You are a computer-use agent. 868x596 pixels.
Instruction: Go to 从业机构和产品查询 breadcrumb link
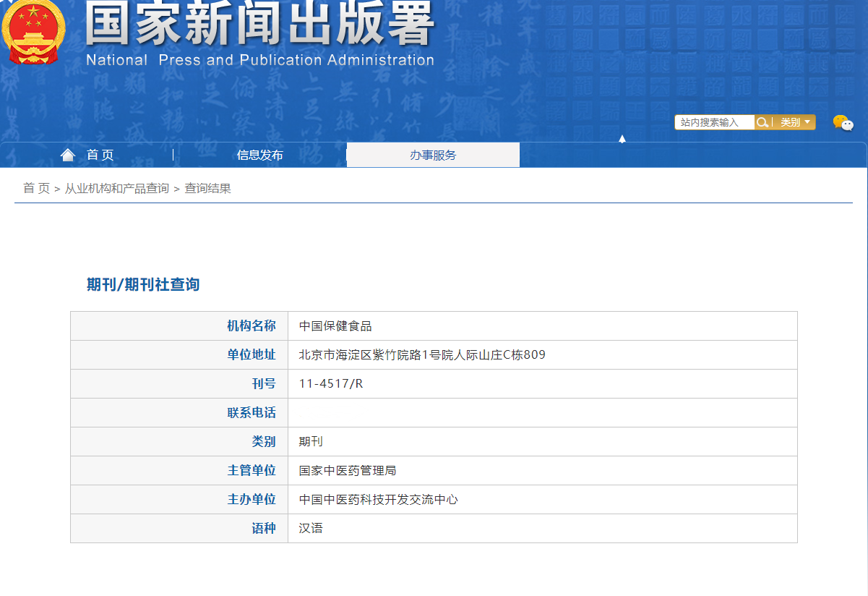pos(117,188)
